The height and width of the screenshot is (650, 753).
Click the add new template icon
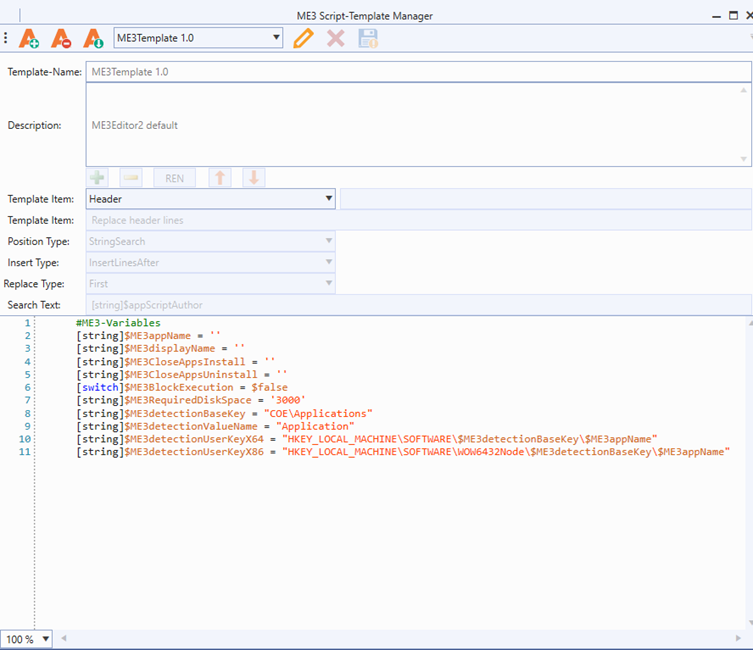coord(29,38)
